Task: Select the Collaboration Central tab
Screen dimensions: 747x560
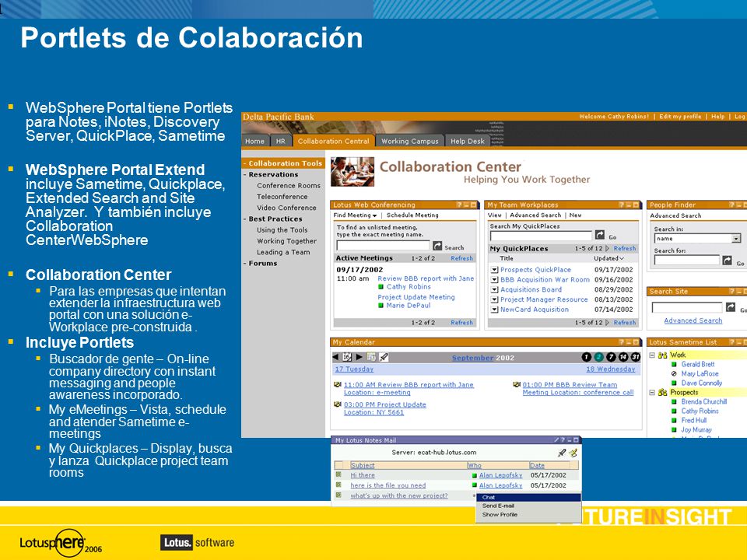Action: 334,141
